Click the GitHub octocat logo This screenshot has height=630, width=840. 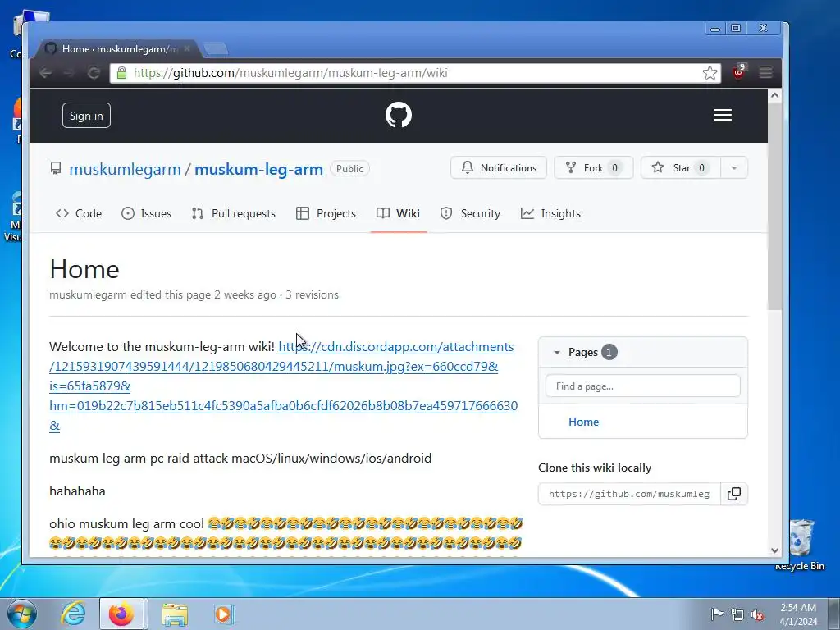[399, 115]
